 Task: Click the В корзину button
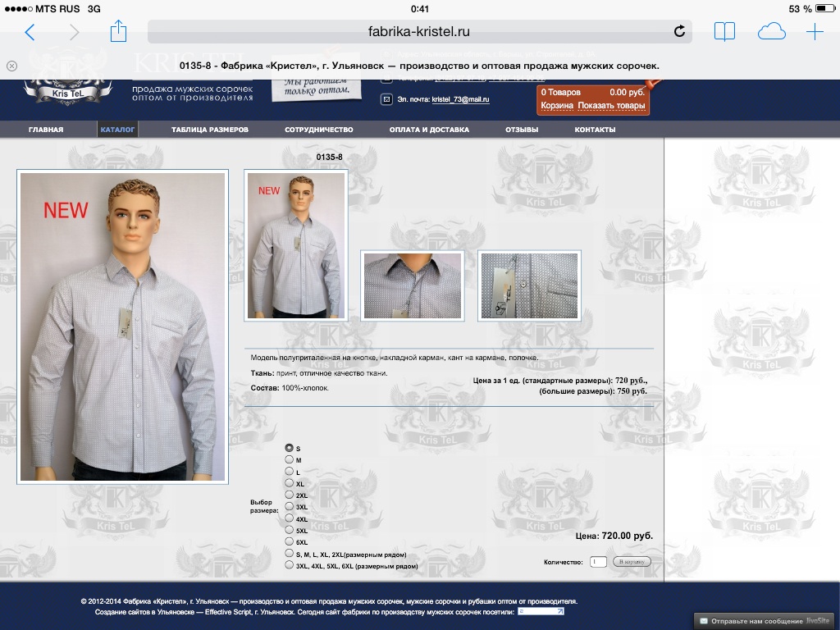[x=632, y=561]
